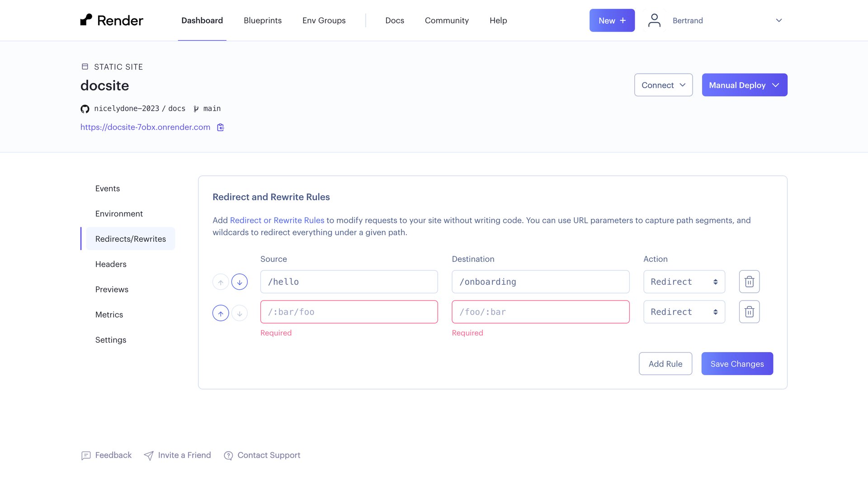This screenshot has width=868, height=480.
Task: Delete the /hello redirect rule
Action: [x=749, y=282]
